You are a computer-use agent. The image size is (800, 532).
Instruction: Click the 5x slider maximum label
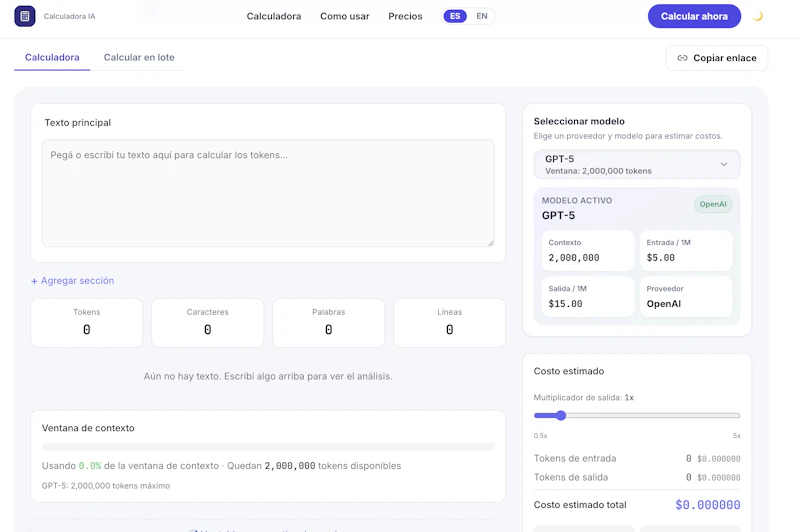click(x=737, y=436)
